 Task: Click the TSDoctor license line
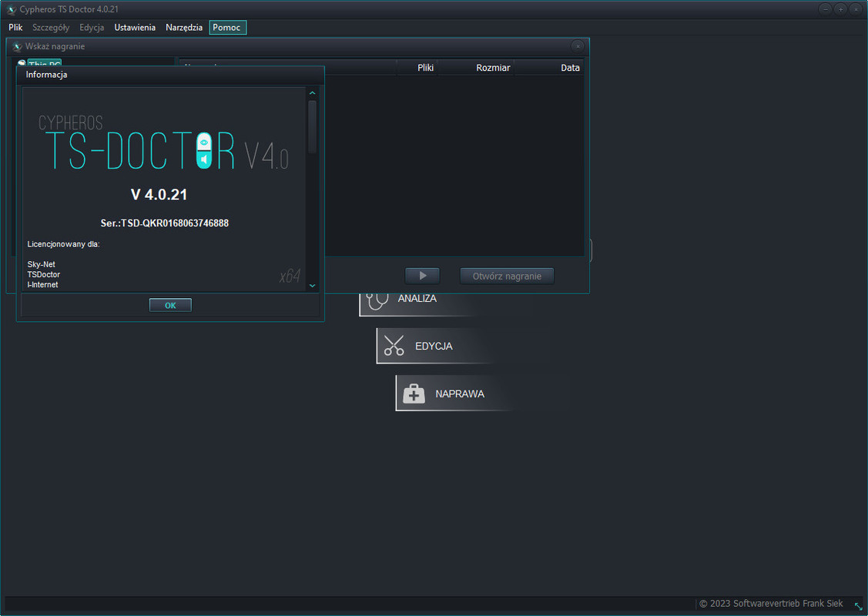click(44, 275)
